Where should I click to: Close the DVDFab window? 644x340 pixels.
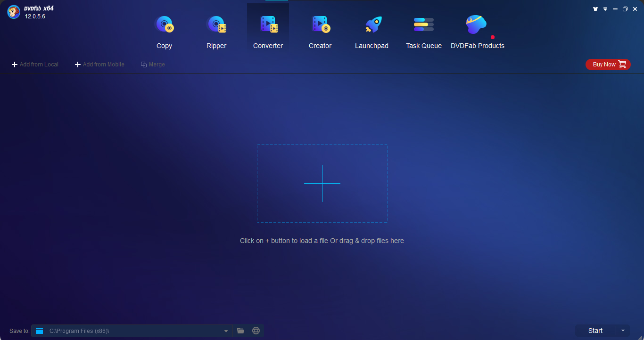[635, 9]
